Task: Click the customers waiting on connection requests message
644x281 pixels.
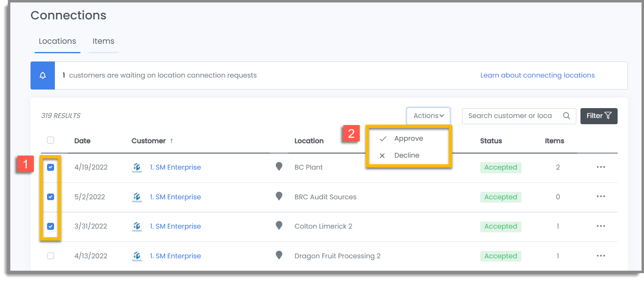Action: click(x=160, y=76)
